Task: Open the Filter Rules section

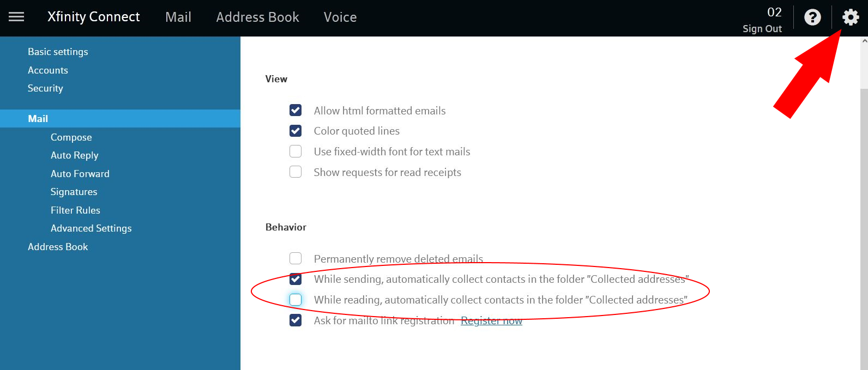Action: click(x=75, y=210)
